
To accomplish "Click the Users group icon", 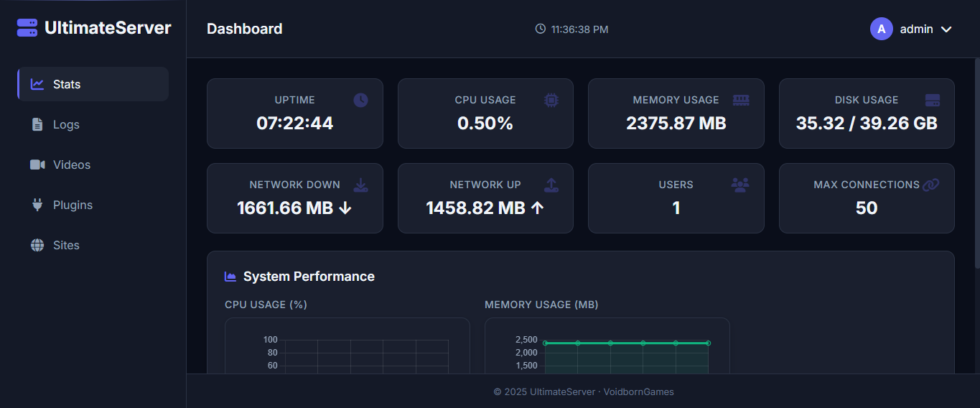I will [740, 185].
